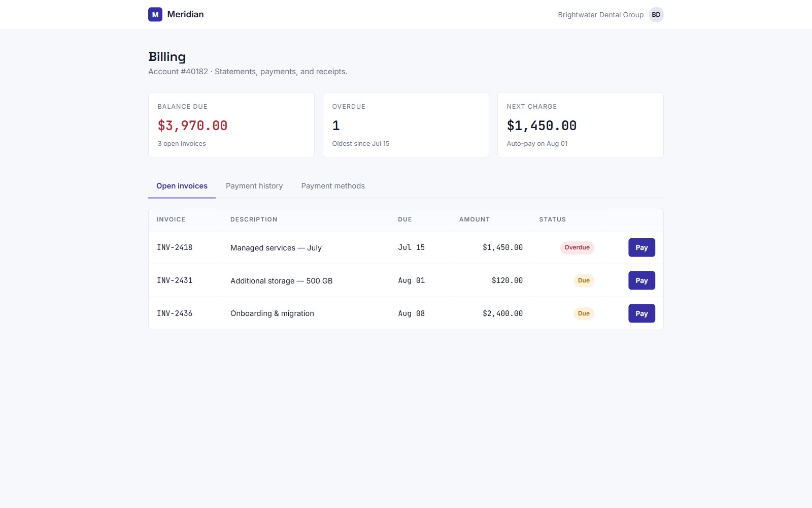This screenshot has height=508, width=812.
Task: Pay invoice INV-2431
Action: click(641, 280)
